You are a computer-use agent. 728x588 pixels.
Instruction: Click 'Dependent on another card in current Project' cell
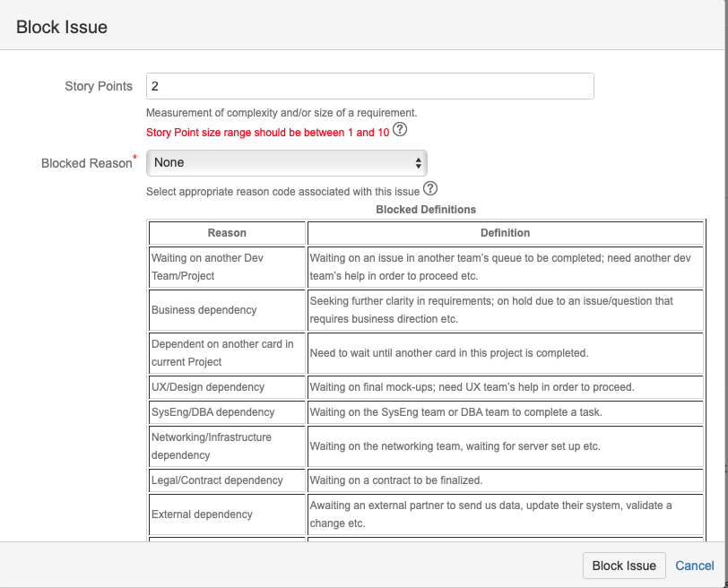pos(227,353)
